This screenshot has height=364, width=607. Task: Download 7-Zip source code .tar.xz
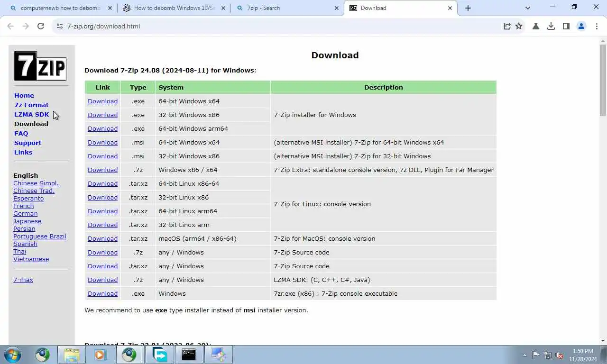pyautogui.click(x=102, y=266)
